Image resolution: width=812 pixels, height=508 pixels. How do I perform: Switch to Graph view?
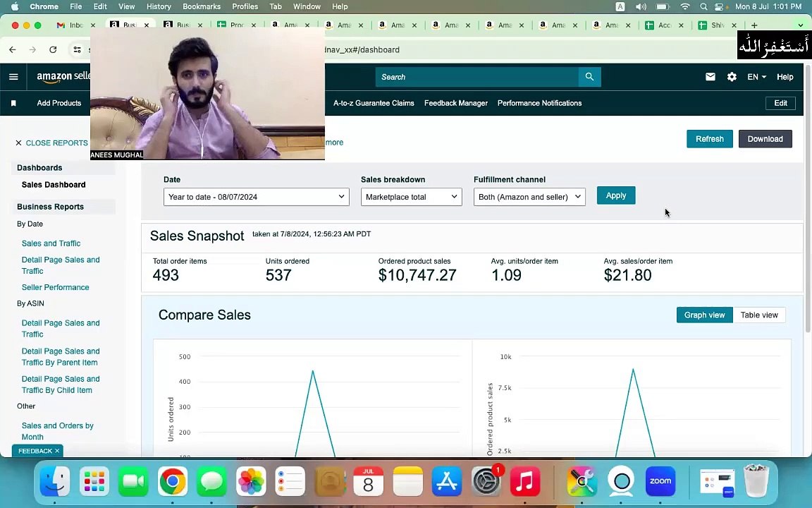[x=704, y=315]
